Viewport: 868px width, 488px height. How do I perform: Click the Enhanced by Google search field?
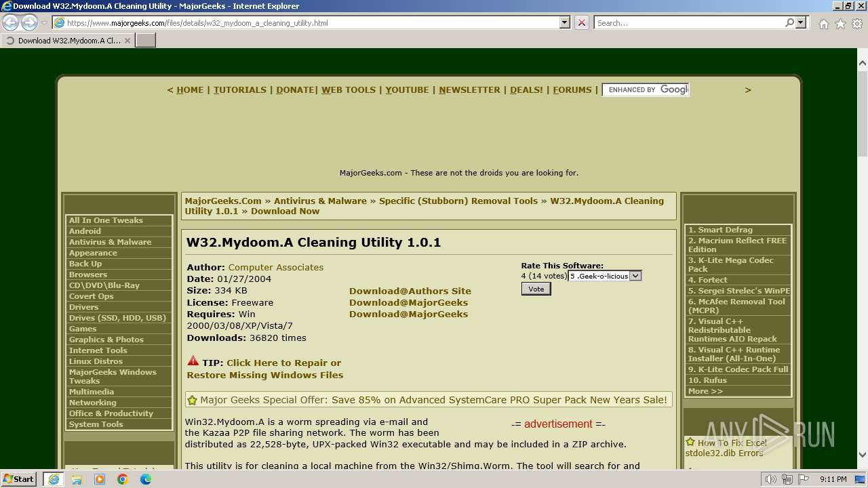point(646,89)
